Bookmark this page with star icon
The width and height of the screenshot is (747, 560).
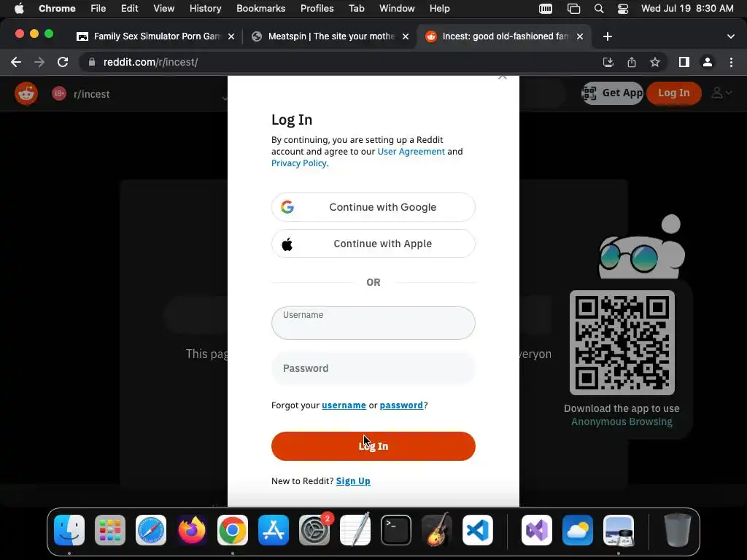pyautogui.click(x=655, y=62)
